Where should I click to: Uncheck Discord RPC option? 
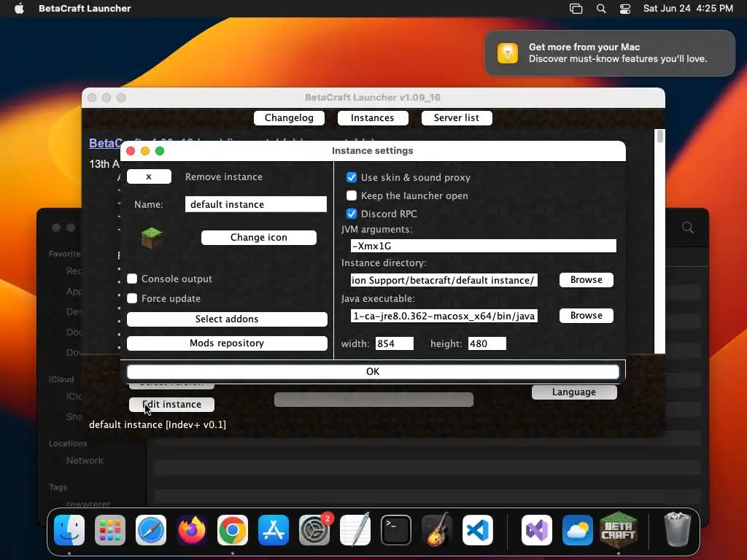coord(352,214)
